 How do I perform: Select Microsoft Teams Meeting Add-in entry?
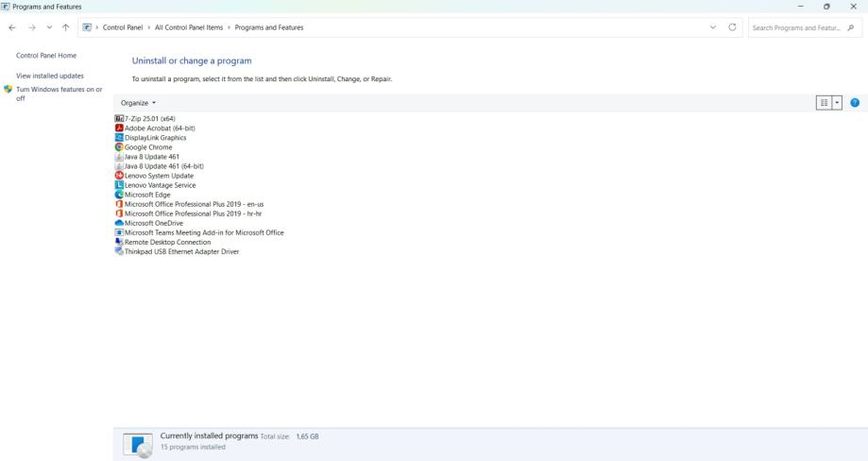point(204,232)
